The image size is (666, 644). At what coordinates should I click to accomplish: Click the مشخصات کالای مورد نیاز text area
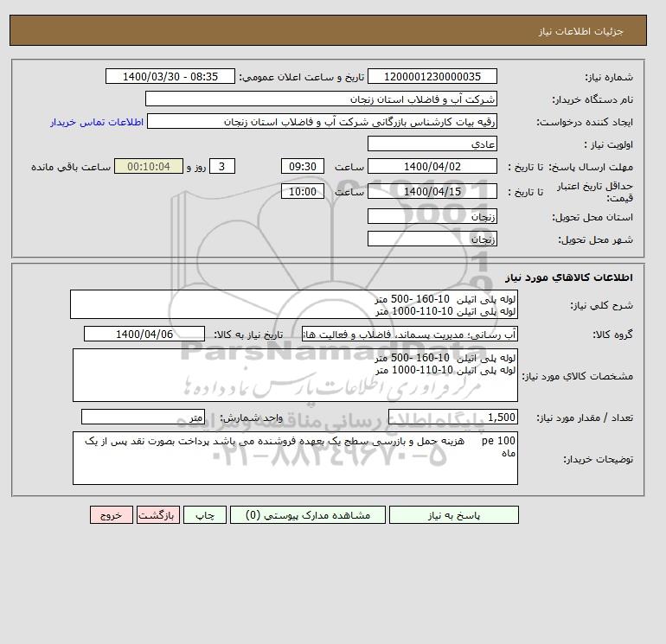295,375
